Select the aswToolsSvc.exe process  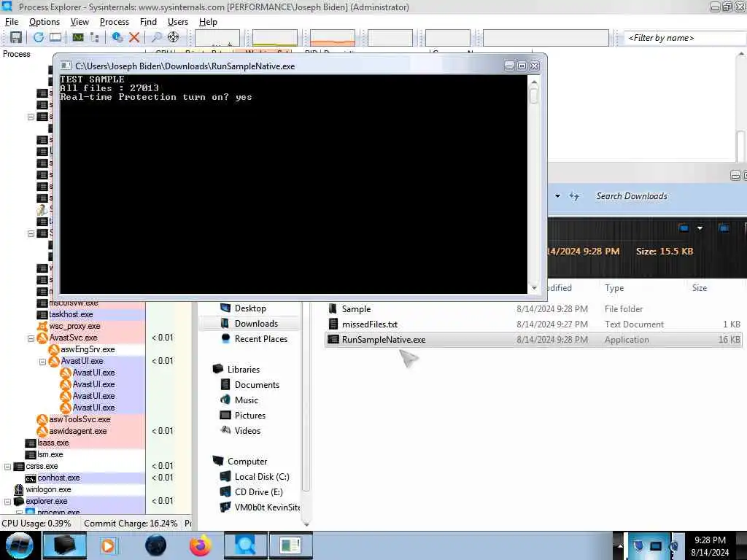[80, 419]
